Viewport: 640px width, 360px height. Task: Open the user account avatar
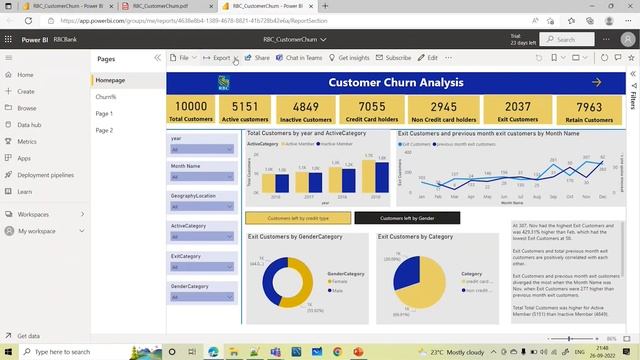[628, 40]
